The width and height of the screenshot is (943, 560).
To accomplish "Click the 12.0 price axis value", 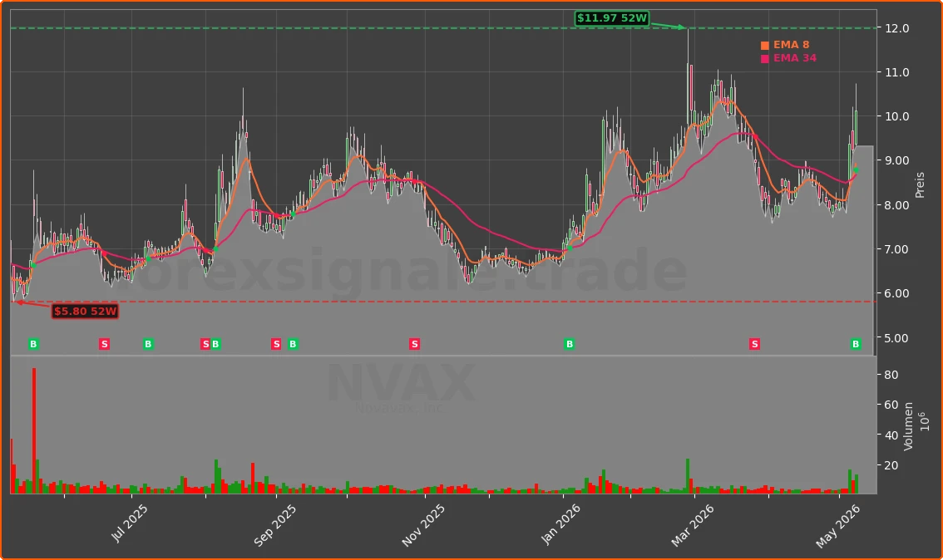I will [x=896, y=28].
